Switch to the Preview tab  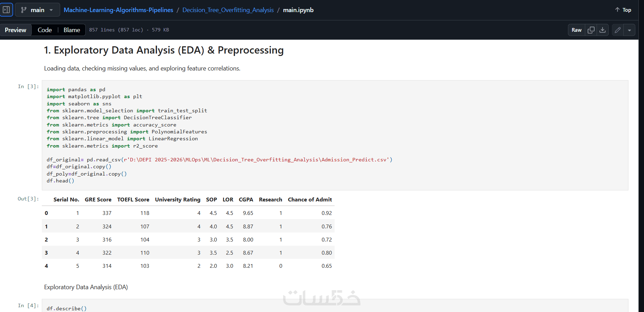click(x=16, y=30)
